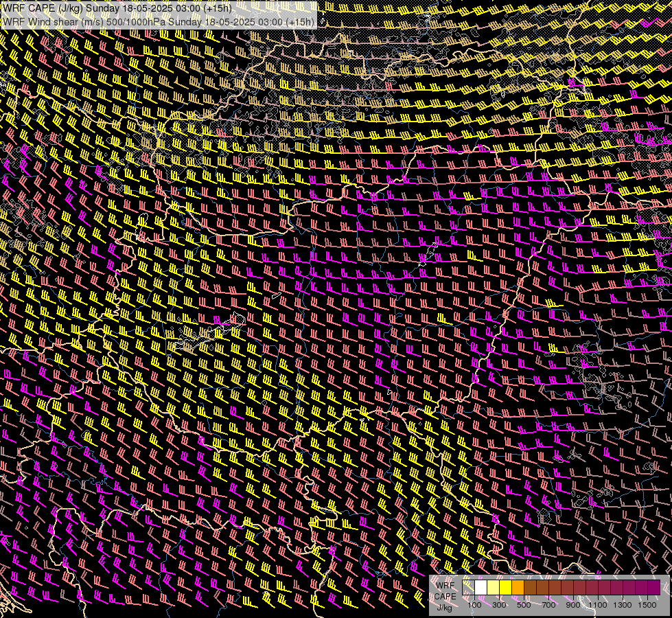The width and height of the screenshot is (672, 618).
Task: Click the 900 legend value
Action: (573, 605)
